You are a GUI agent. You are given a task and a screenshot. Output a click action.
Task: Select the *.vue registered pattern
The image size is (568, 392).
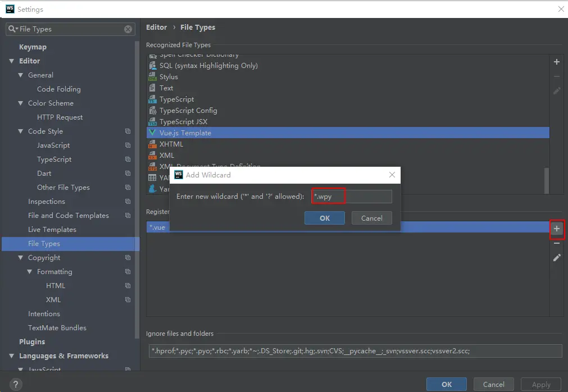pos(348,227)
